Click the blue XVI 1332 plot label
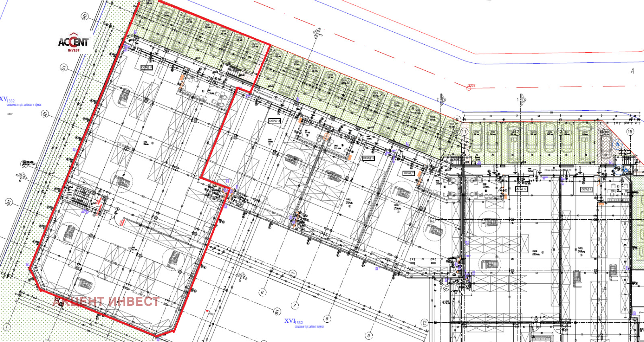 [x=293, y=321]
